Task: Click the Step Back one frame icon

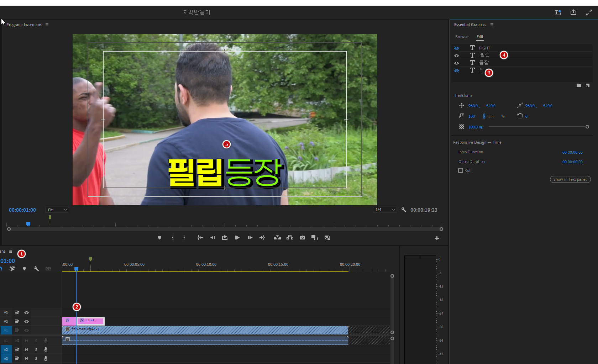Action: (213, 238)
